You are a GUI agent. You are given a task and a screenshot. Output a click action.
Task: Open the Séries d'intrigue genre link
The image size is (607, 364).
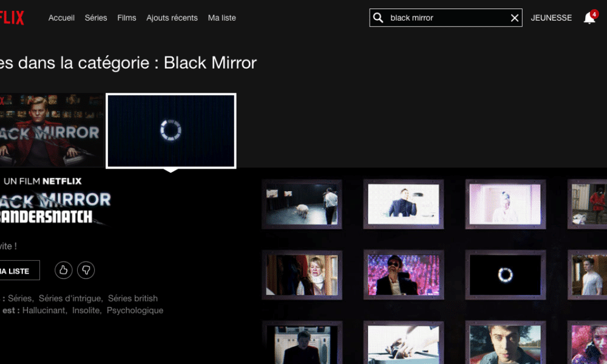(x=70, y=298)
